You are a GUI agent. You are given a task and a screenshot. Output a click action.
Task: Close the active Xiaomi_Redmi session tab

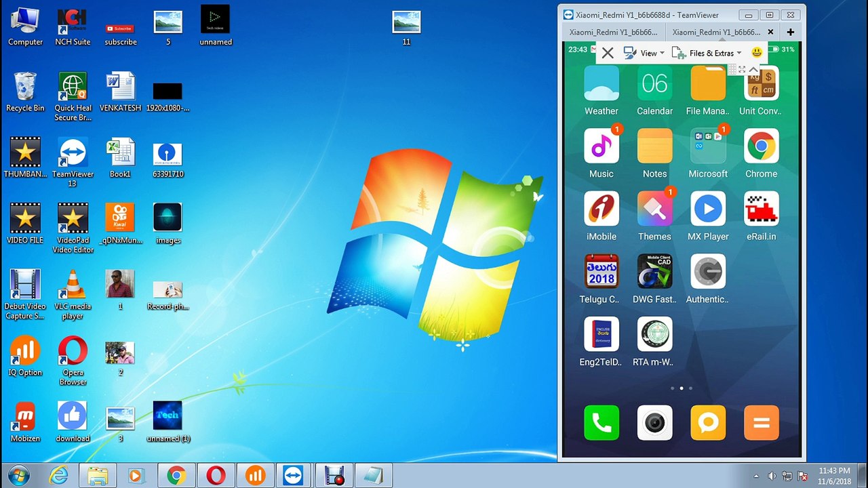click(x=770, y=32)
